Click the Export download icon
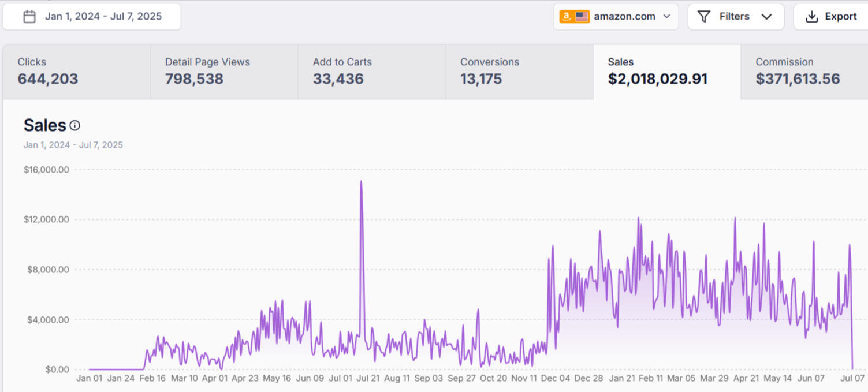This screenshot has height=392, width=868. point(811,17)
